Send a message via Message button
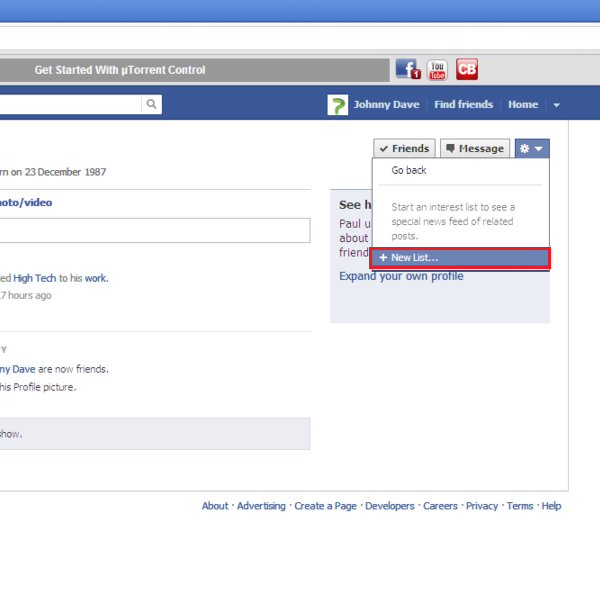This screenshot has height=600, width=600. 475,148
